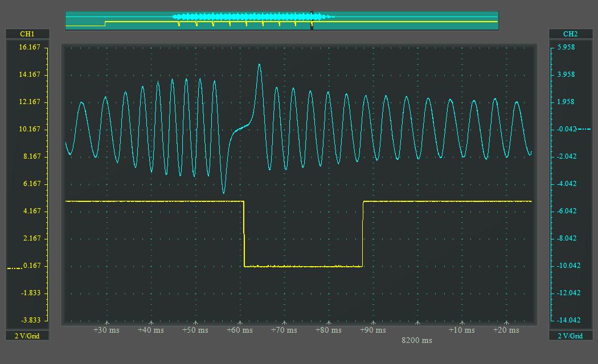Click the CH1 channel header
The height and width of the screenshot is (364, 598).
pos(27,34)
